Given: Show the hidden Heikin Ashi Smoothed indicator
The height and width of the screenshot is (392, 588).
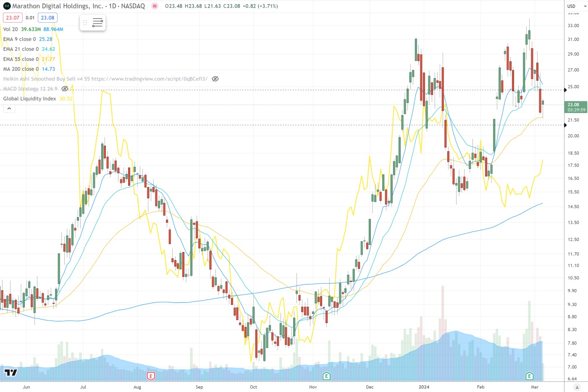Looking at the screenshot, I should click(215, 79).
